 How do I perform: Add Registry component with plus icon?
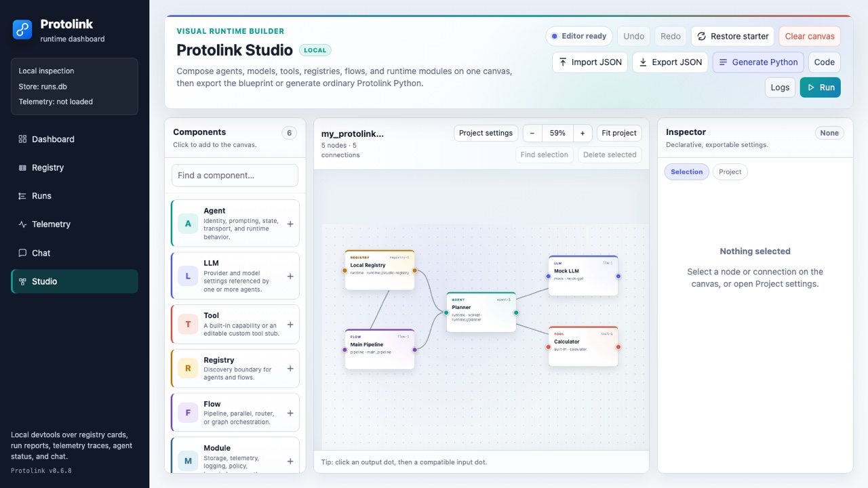290,369
